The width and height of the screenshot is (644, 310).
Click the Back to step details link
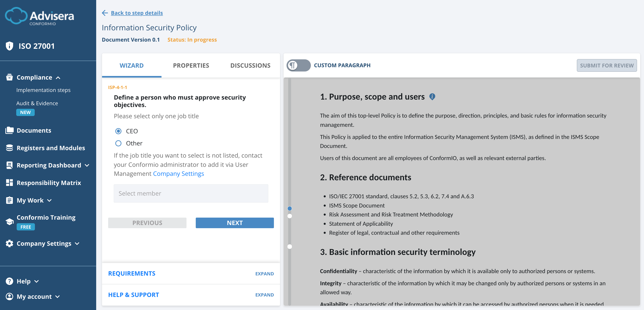pyautogui.click(x=137, y=13)
